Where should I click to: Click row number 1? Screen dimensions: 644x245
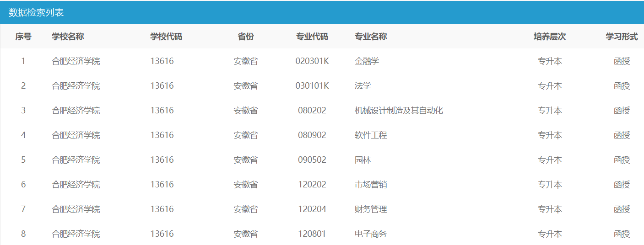[23, 61]
